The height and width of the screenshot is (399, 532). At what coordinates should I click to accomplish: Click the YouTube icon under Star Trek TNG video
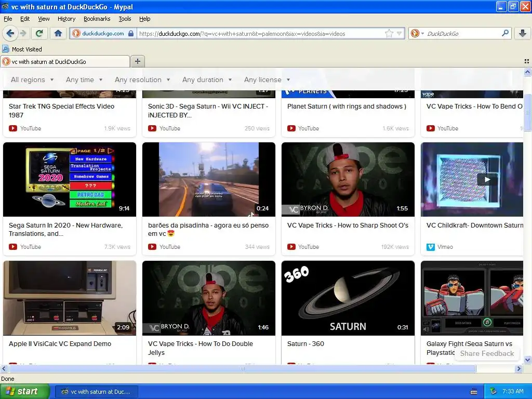pyautogui.click(x=13, y=128)
